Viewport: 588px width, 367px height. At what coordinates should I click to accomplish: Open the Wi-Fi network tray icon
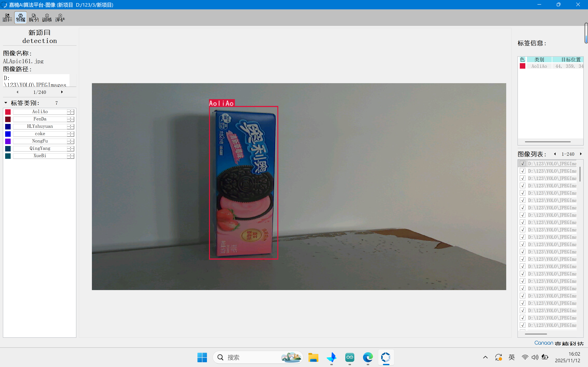click(525, 357)
